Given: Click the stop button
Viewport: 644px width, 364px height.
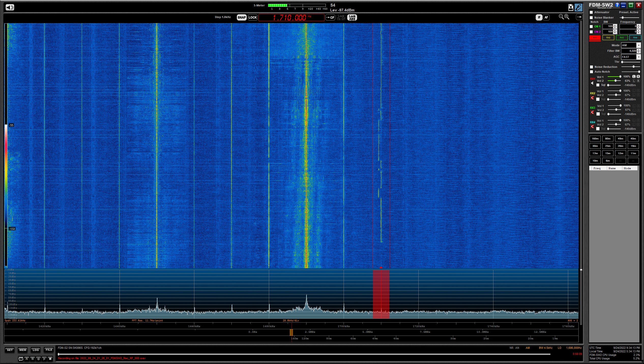Looking at the screenshot, I should [50, 359].
